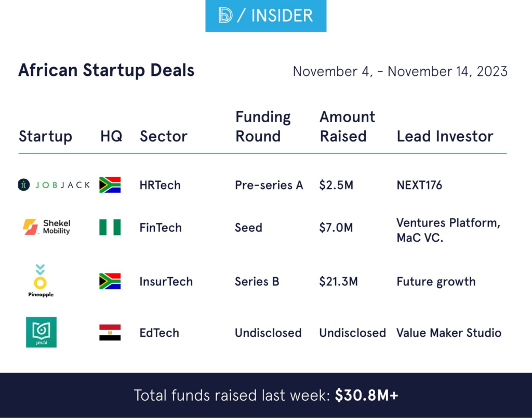Click the green Akhdar book logo
532x418 pixels.
(x=41, y=332)
